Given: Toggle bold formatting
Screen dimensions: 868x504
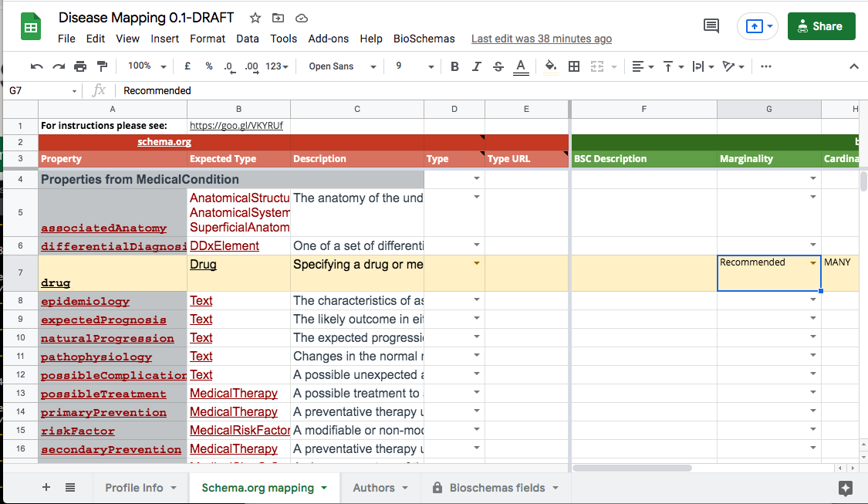Looking at the screenshot, I should click(454, 66).
